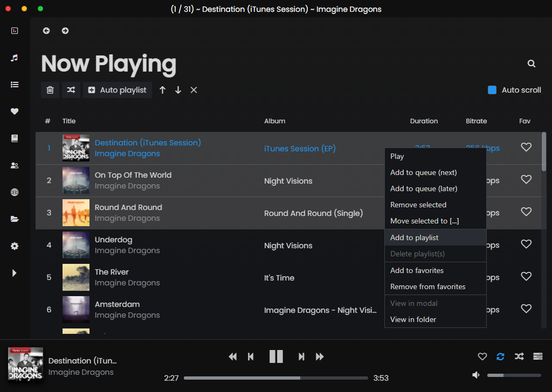552x392 pixels.
Task: Sort by the Title column header
Action: pyautogui.click(x=69, y=121)
